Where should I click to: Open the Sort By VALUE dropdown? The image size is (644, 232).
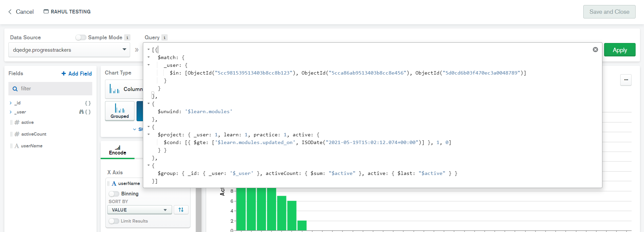click(139, 210)
